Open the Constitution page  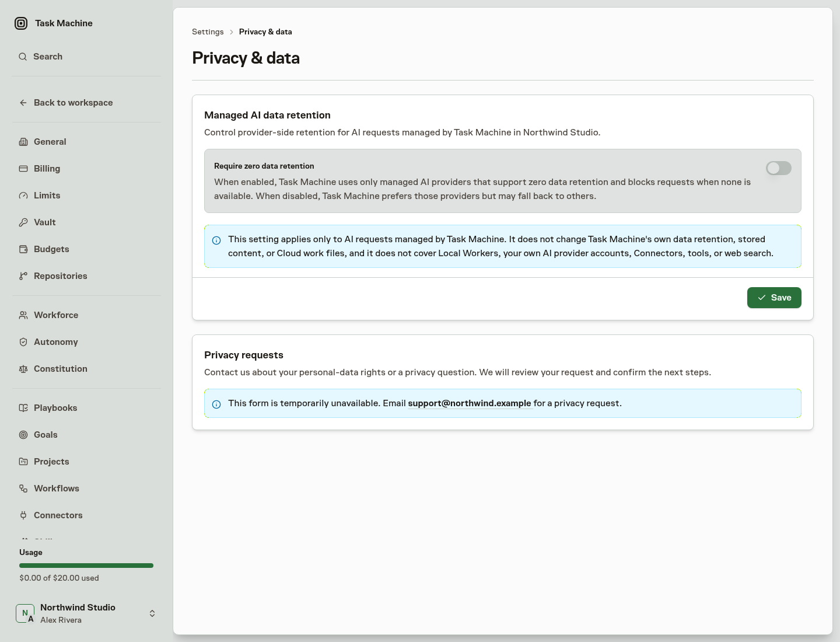(x=86, y=369)
